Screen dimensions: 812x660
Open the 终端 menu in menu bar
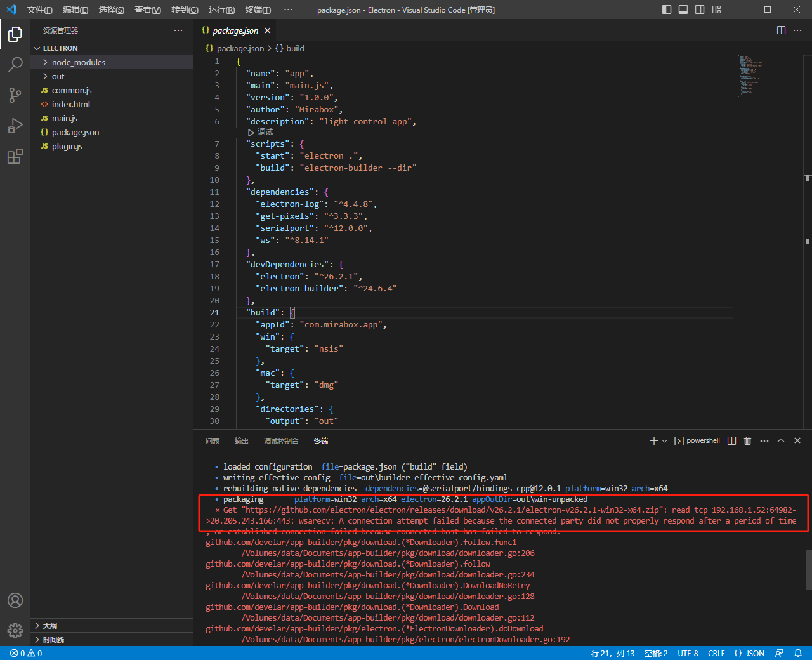pos(258,10)
